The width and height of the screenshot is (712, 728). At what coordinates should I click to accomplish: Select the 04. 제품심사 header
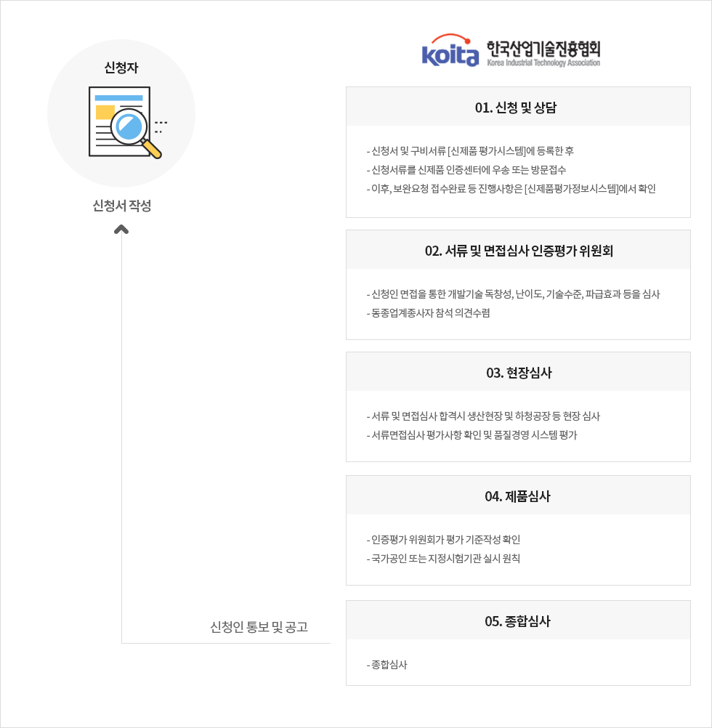coord(518,496)
